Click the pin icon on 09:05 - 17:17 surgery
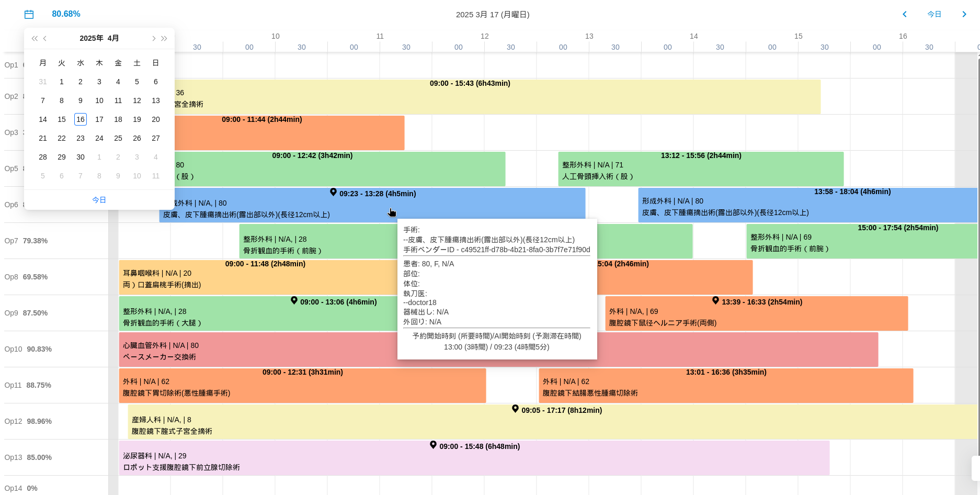 point(515,409)
